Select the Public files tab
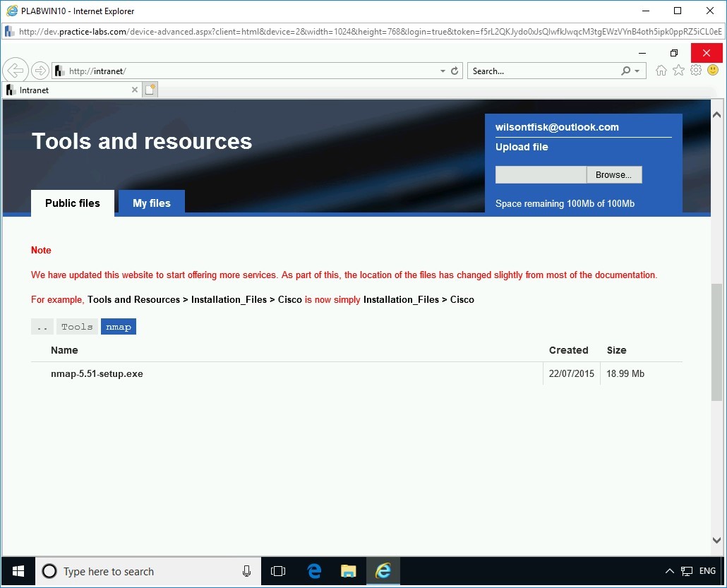Viewport: 727px width, 588px height. click(72, 203)
